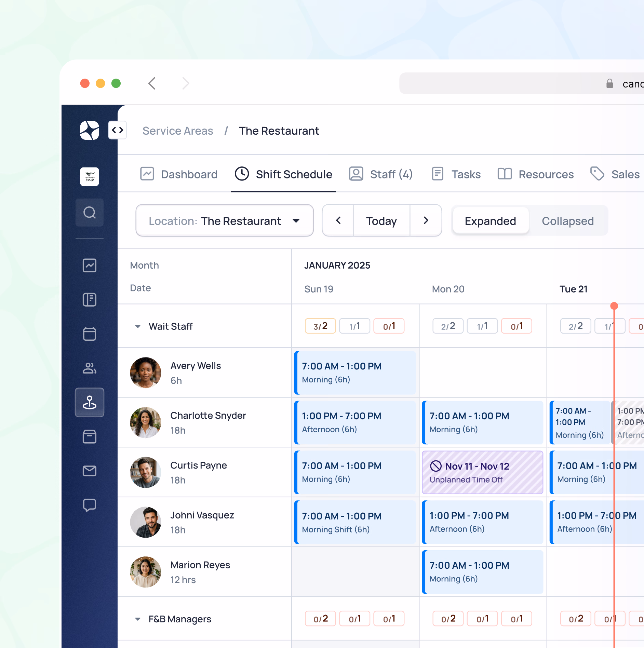Click the Wait Staff Monday 2/2 coverage badge
Image resolution: width=644 pixels, height=648 pixels.
448,326
